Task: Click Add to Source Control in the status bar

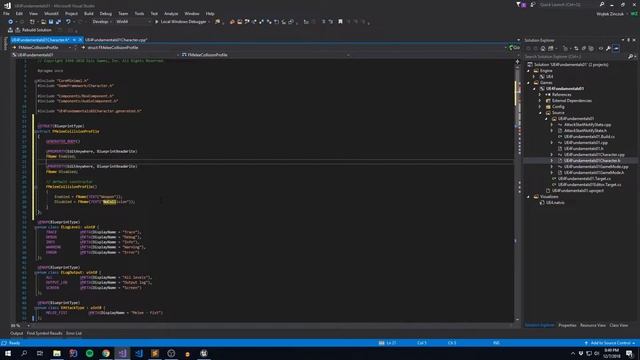Action: [x=610, y=343]
